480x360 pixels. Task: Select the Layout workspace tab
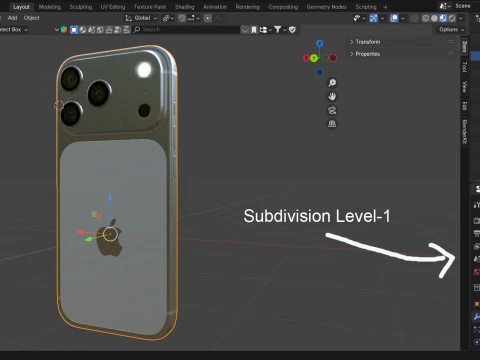(x=21, y=7)
